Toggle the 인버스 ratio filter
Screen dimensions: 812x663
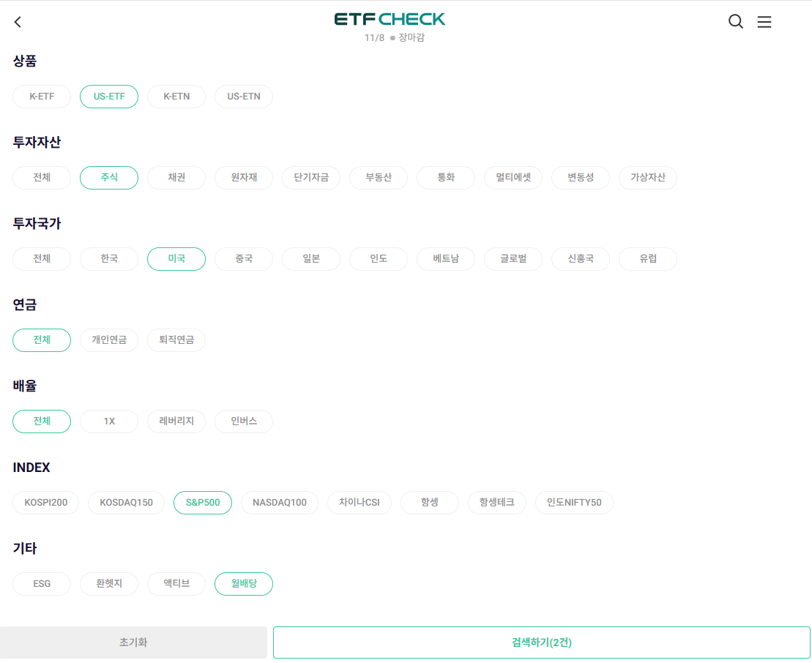[243, 421]
